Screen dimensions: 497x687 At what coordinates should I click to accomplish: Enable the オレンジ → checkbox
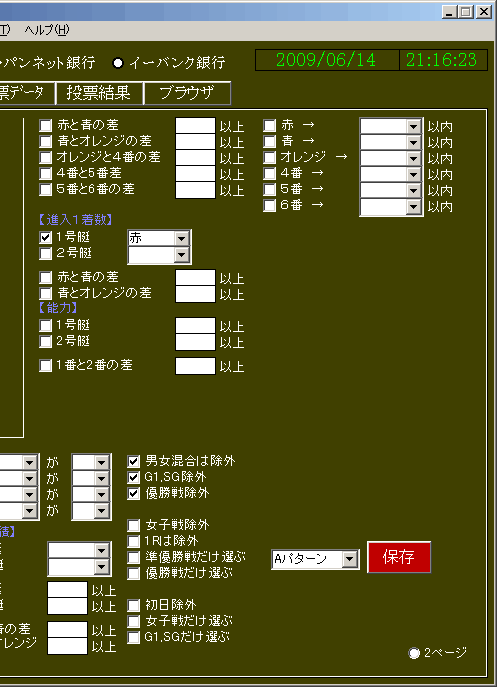270,158
